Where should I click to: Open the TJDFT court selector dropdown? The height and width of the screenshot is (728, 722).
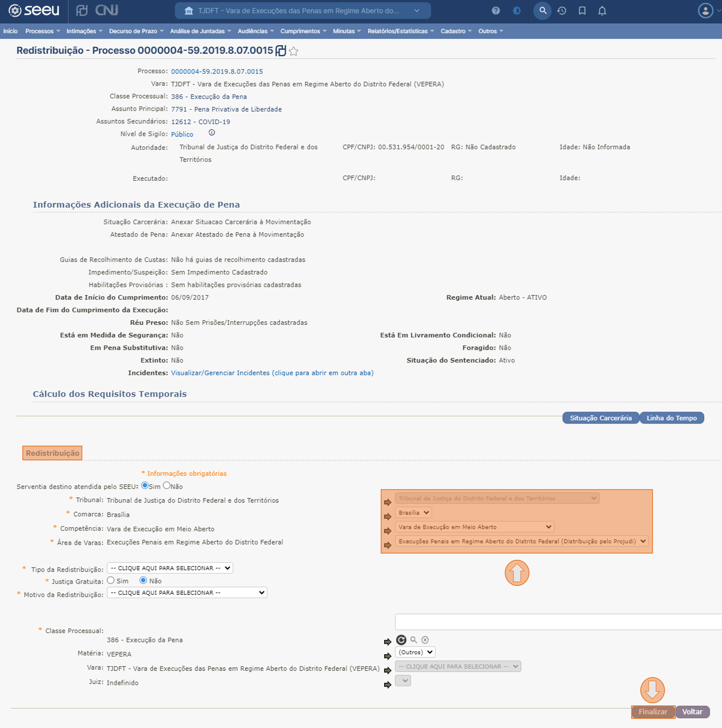pos(303,11)
